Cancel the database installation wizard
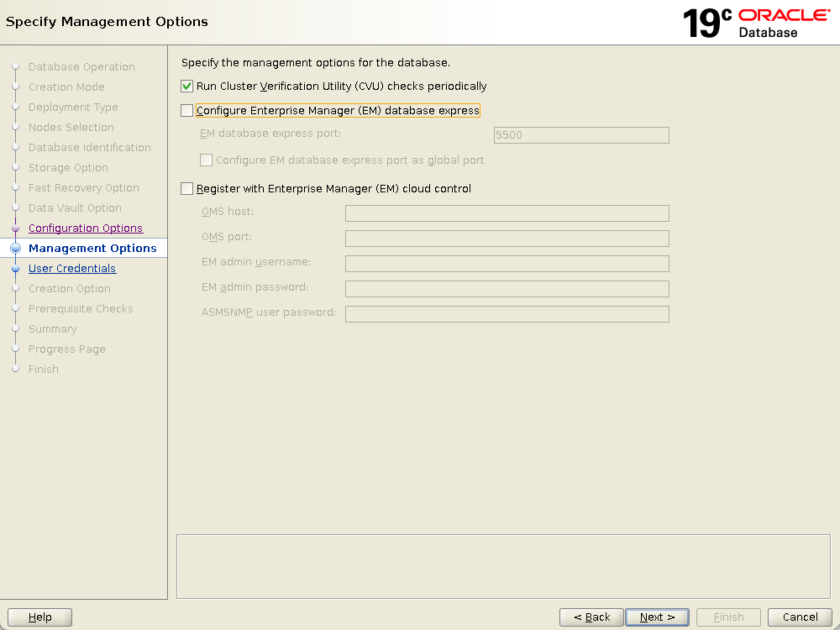Image resolution: width=840 pixels, height=630 pixels. tap(800, 617)
